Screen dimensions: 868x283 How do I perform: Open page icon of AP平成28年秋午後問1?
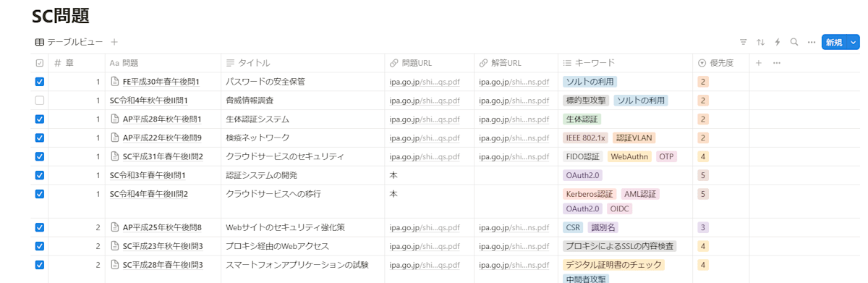pyautogui.click(x=115, y=119)
